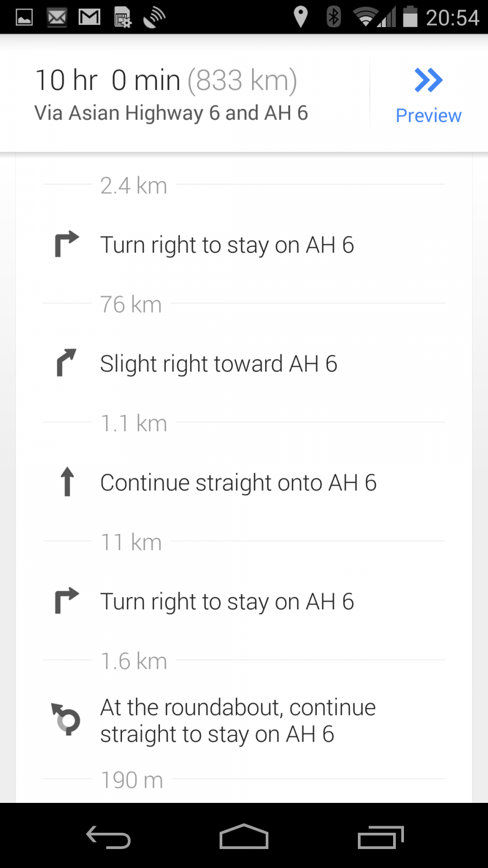Image resolution: width=488 pixels, height=868 pixels.
Task: Tap the Gmail notification icon
Action: point(89,17)
